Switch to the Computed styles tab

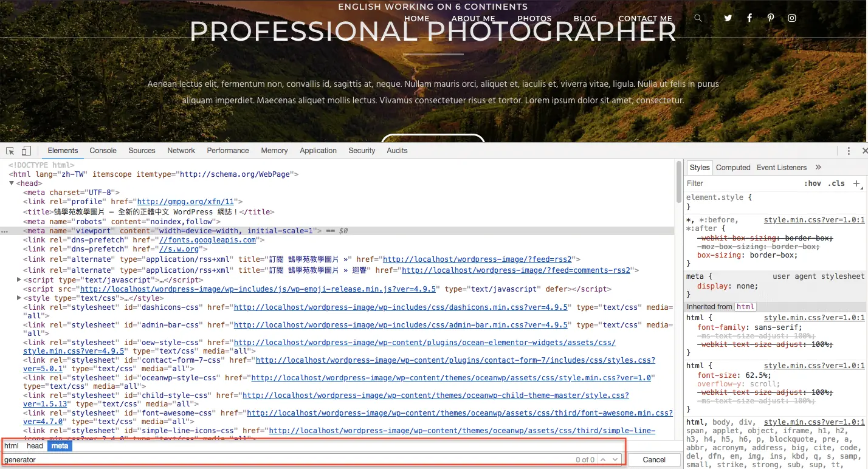click(x=733, y=168)
